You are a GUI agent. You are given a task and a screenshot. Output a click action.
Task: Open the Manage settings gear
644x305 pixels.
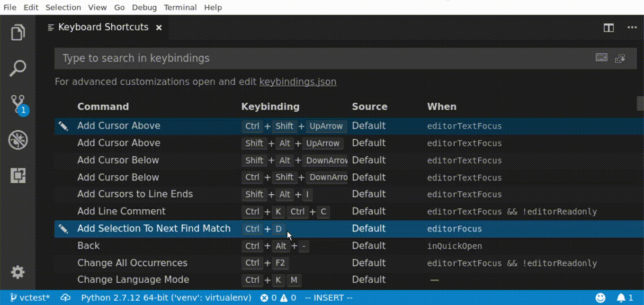[18, 272]
